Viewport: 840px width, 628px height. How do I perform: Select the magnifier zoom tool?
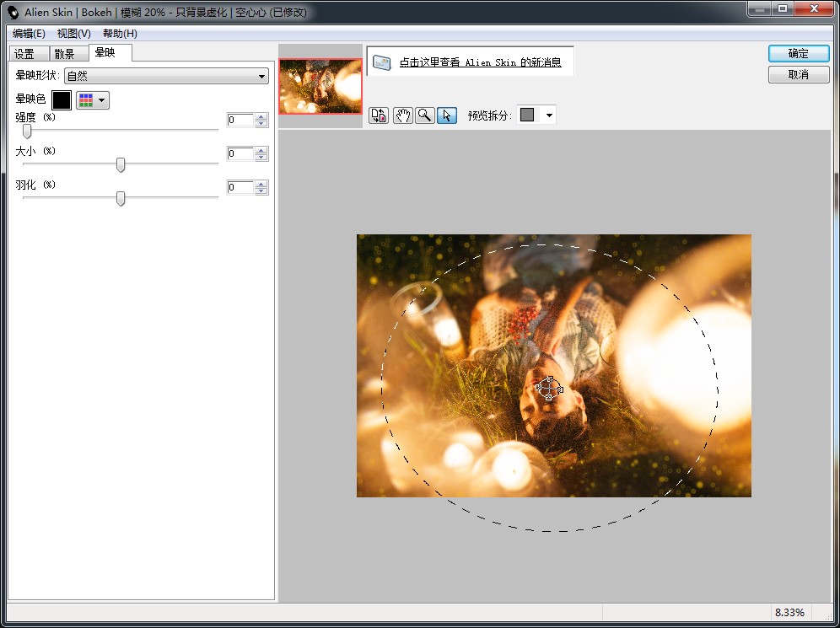pyautogui.click(x=424, y=115)
